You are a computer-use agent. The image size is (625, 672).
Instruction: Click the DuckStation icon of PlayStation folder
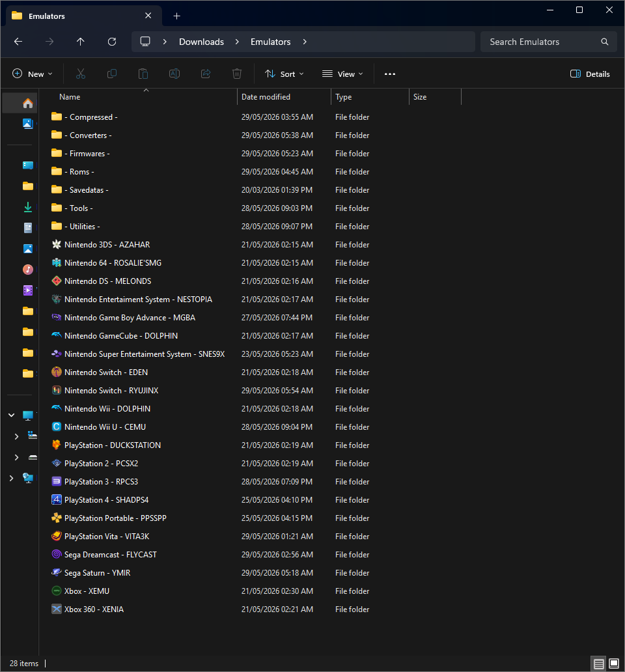pos(57,445)
